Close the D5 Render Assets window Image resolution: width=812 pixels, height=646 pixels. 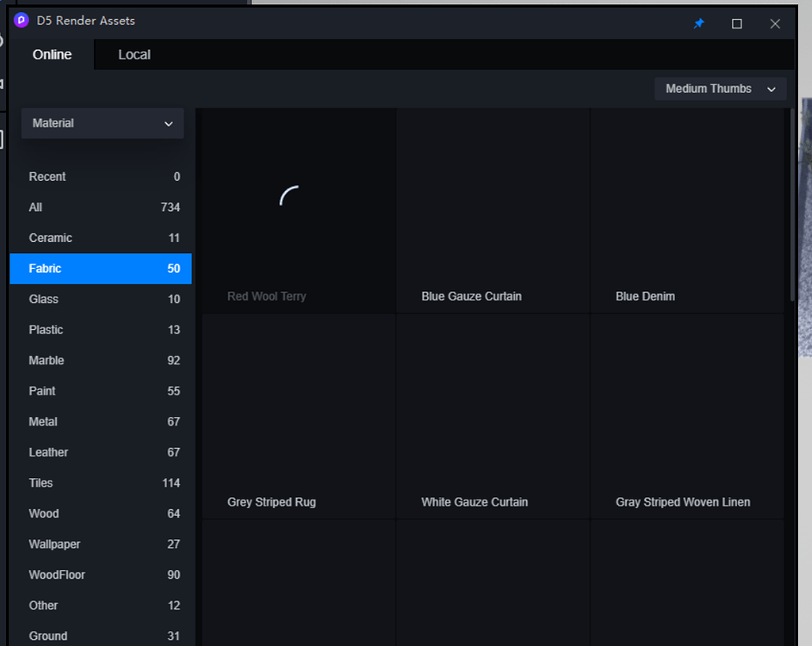[x=775, y=24]
